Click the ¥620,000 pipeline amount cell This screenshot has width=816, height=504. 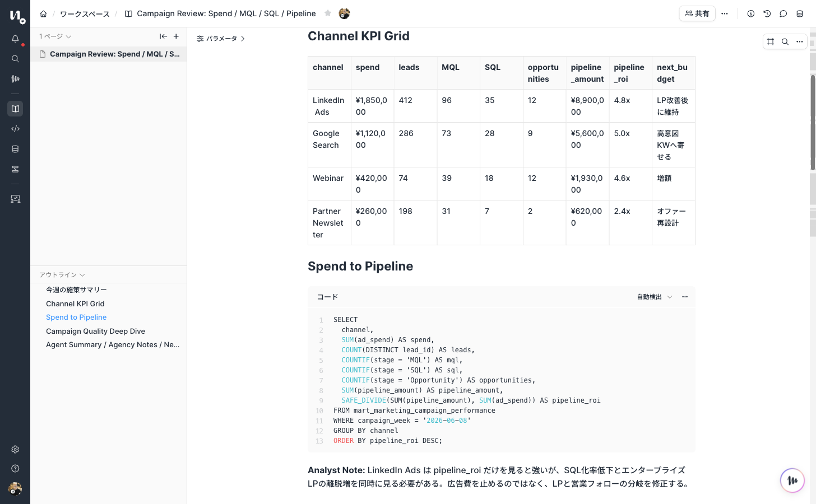tap(587, 222)
